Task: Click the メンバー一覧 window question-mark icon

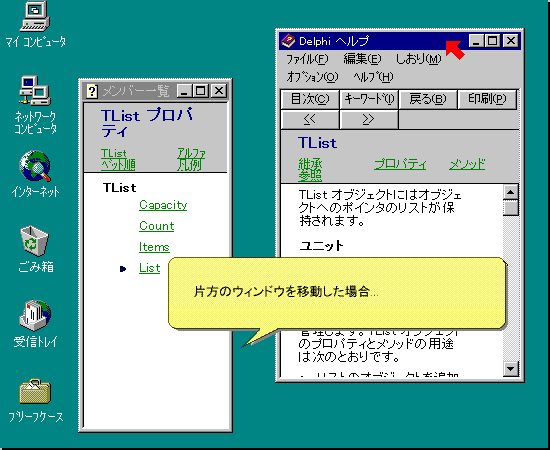Action: [x=92, y=91]
